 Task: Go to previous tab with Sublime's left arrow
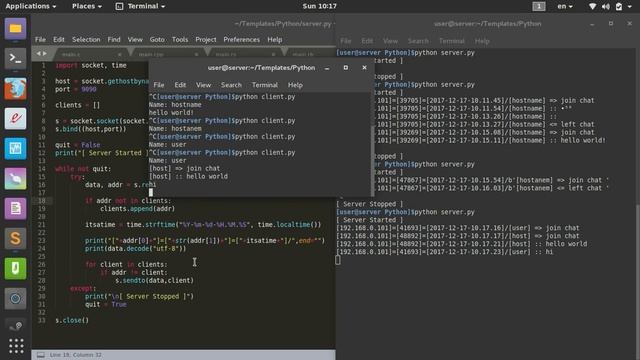[38, 53]
